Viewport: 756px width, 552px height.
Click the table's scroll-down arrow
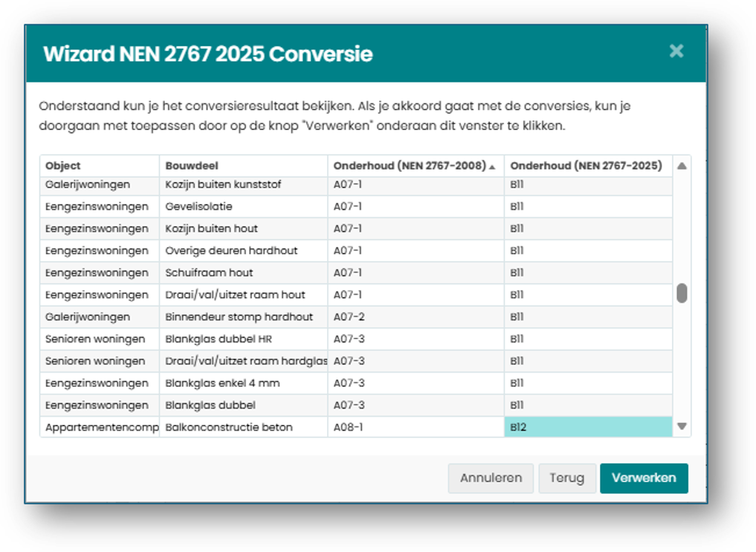point(682,426)
